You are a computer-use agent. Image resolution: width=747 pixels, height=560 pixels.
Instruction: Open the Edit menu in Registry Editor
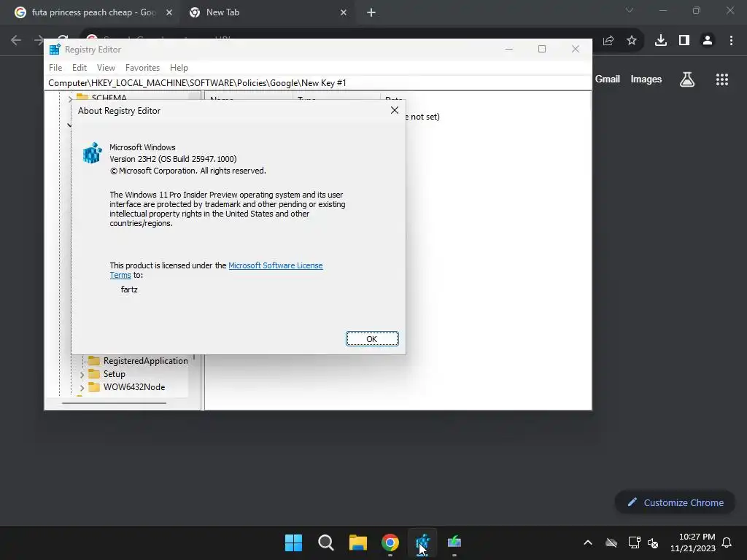(79, 68)
